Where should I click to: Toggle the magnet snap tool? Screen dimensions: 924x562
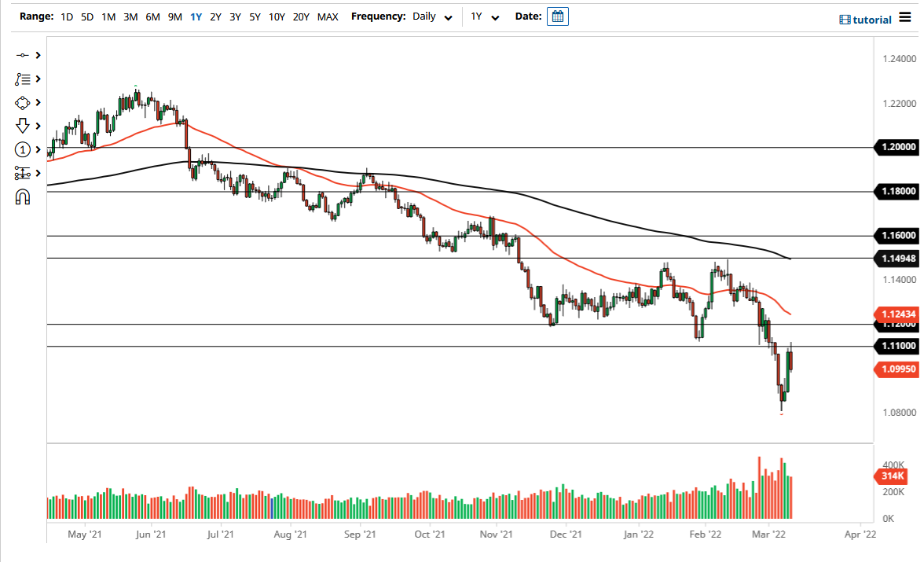22,197
